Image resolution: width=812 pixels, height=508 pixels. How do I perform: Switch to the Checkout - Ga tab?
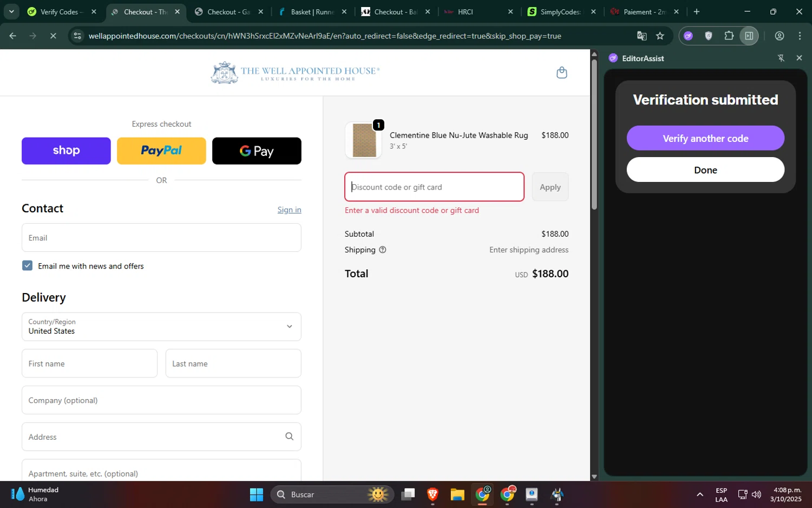coord(229,11)
